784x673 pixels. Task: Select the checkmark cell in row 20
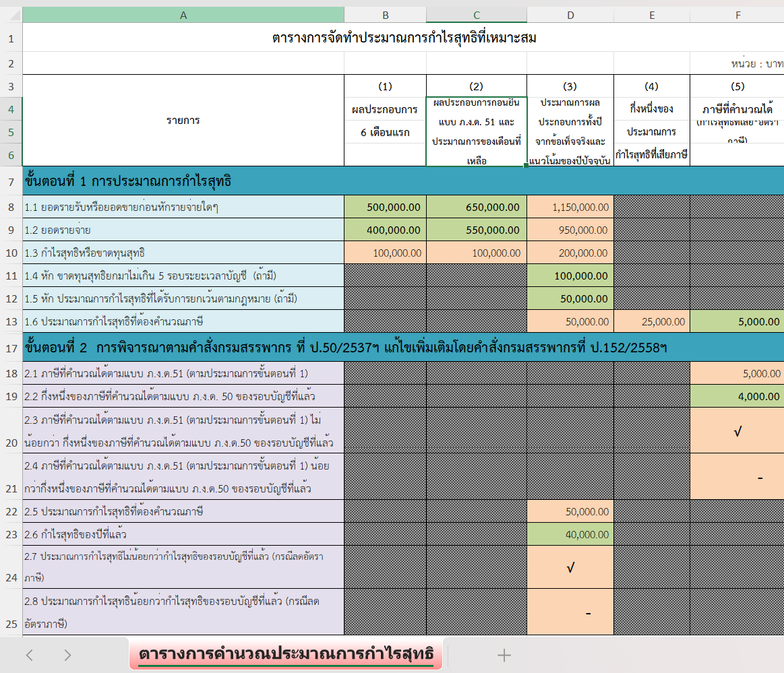point(737,430)
